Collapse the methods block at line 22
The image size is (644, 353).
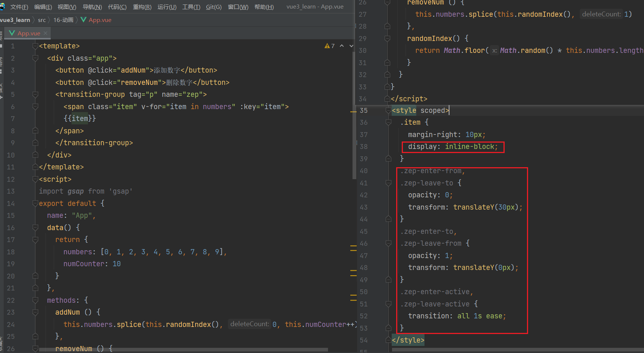tap(35, 300)
